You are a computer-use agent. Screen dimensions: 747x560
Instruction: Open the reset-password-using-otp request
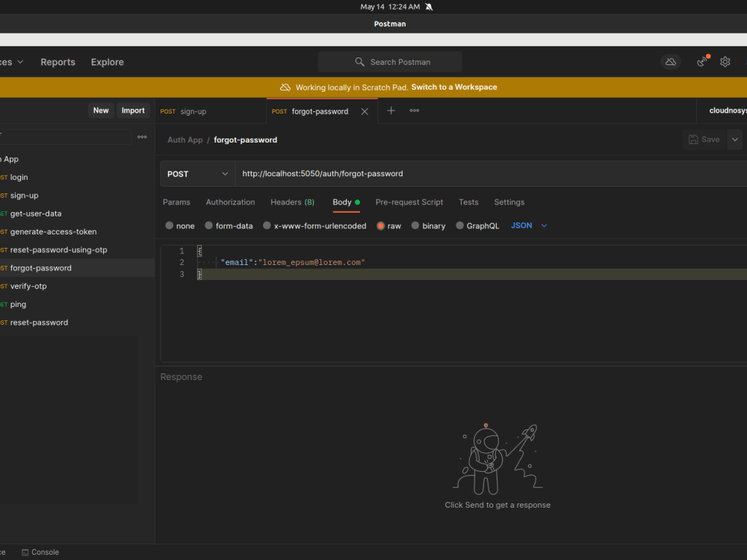[x=58, y=250]
